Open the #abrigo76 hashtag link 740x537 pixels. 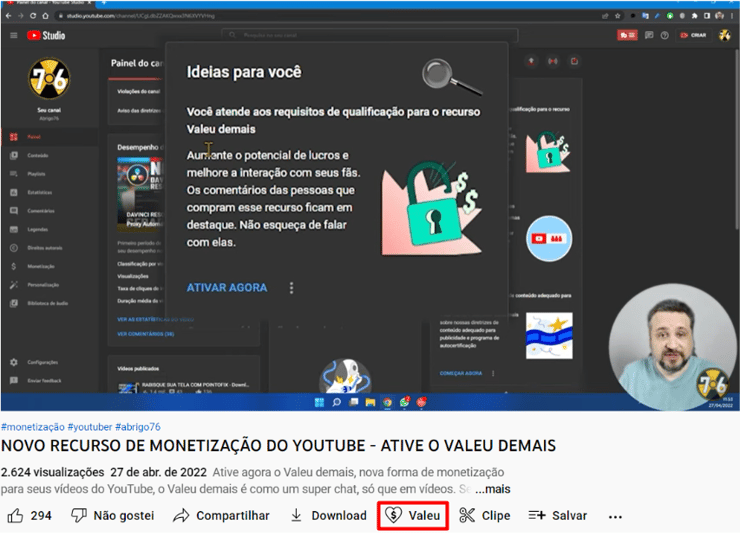tap(138, 427)
